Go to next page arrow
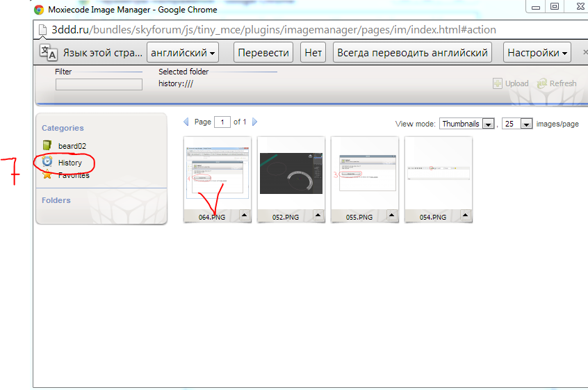588x390 pixels. tap(254, 122)
